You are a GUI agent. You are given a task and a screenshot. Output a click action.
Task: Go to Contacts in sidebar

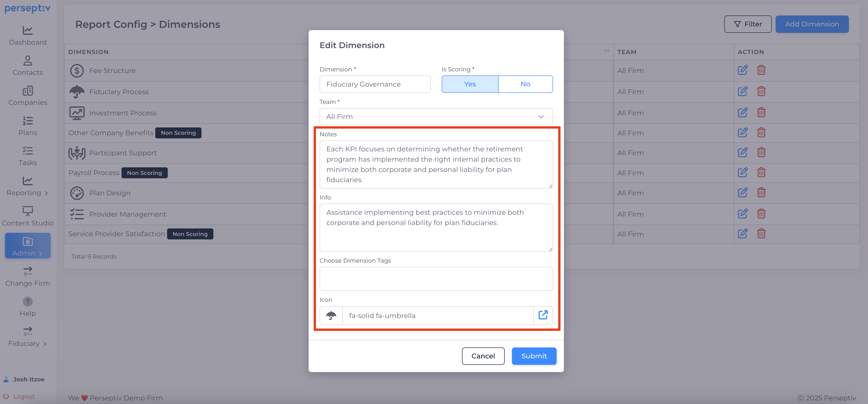[28, 66]
